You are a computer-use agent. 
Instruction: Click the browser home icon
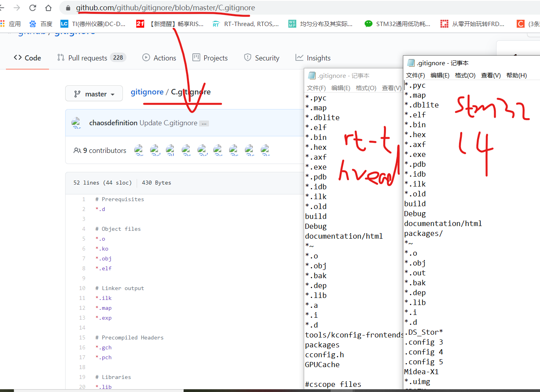coord(48,8)
